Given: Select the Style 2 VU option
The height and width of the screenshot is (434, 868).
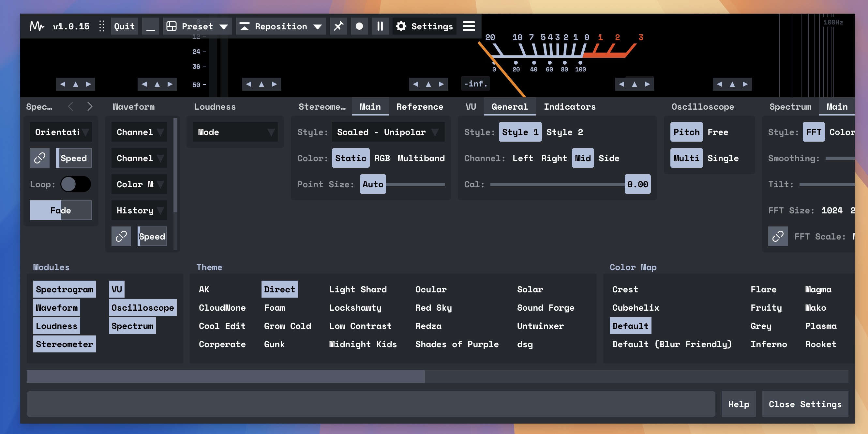Looking at the screenshot, I should click(564, 132).
